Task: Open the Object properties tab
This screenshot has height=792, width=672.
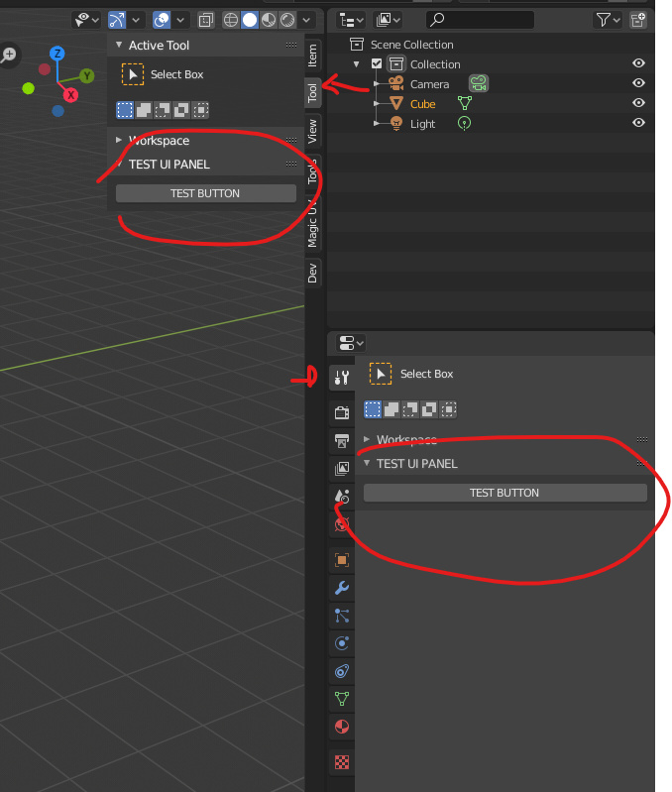Action: 342,560
